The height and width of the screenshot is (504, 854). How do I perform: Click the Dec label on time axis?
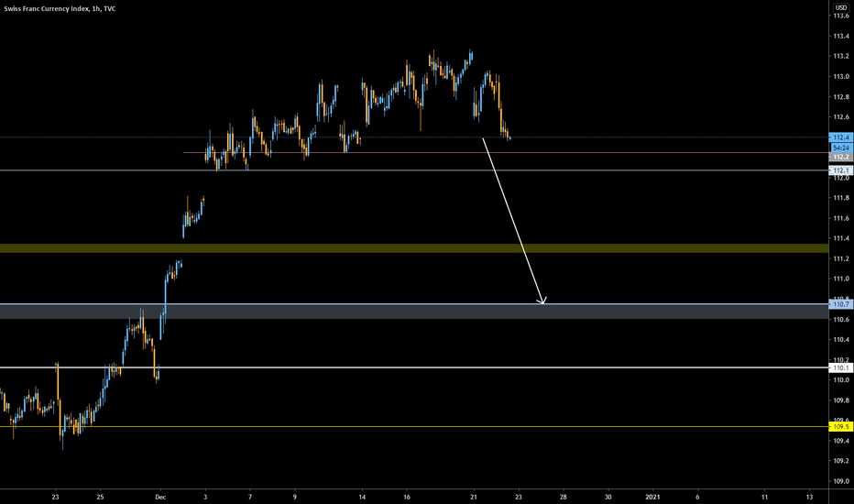pyautogui.click(x=160, y=497)
